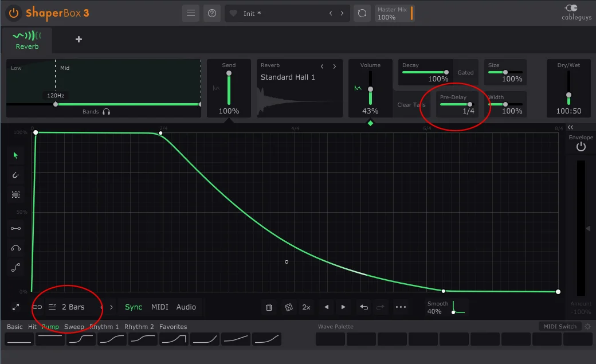Open the Rhythm 2 preset tab
Image resolution: width=596 pixels, height=364 pixels.
[x=139, y=327]
